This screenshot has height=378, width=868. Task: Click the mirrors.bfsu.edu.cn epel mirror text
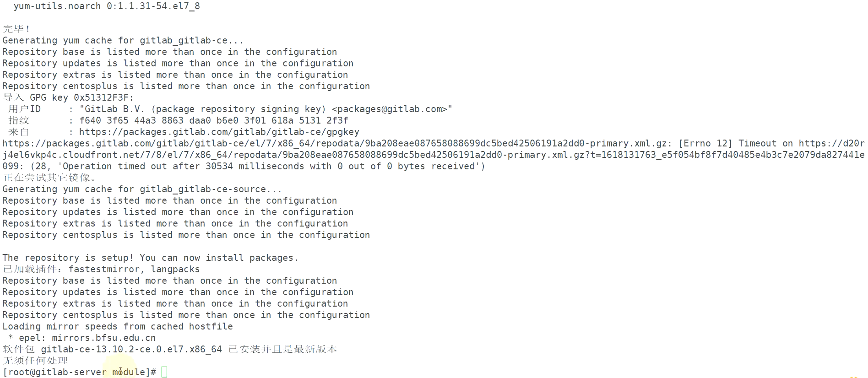(103, 338)
